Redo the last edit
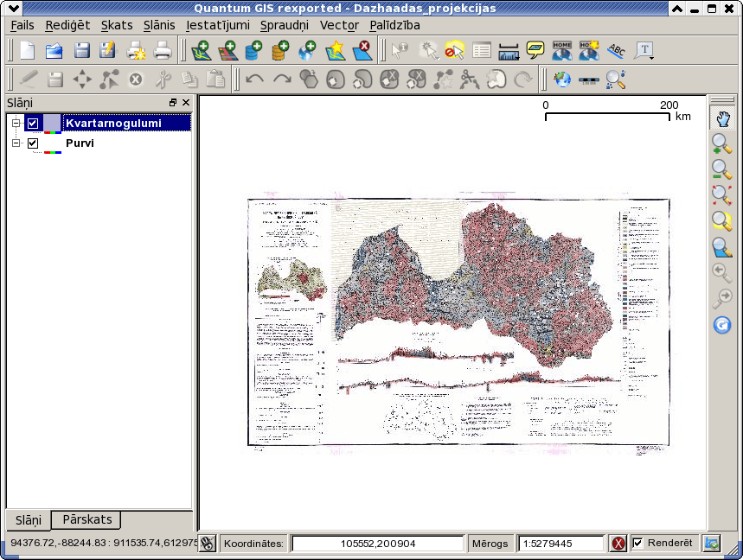The height and width of the screenshot is (560, 743). coord(282,79)
